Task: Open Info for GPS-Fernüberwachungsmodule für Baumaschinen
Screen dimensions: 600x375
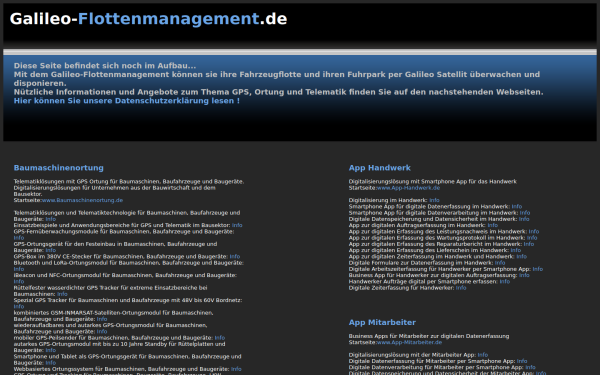Action: 19,238
